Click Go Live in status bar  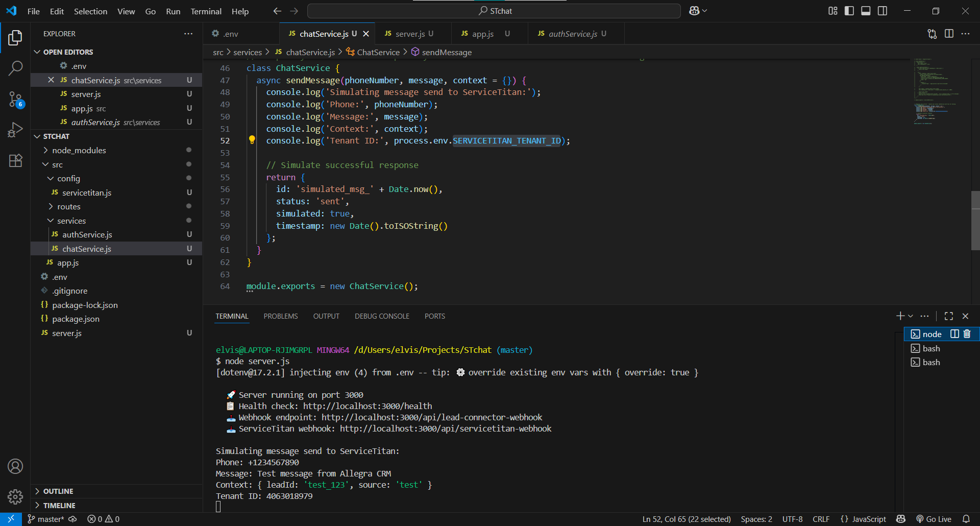coord(934,519)
